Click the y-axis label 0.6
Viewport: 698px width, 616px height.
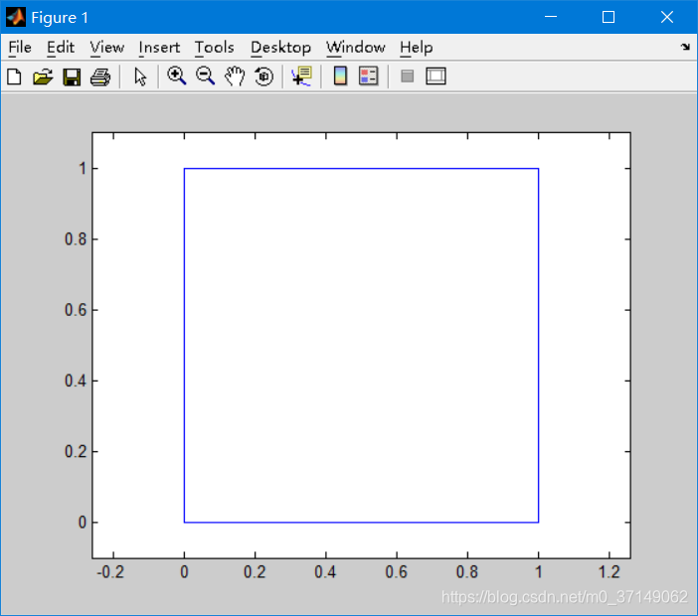pos(76,310)
